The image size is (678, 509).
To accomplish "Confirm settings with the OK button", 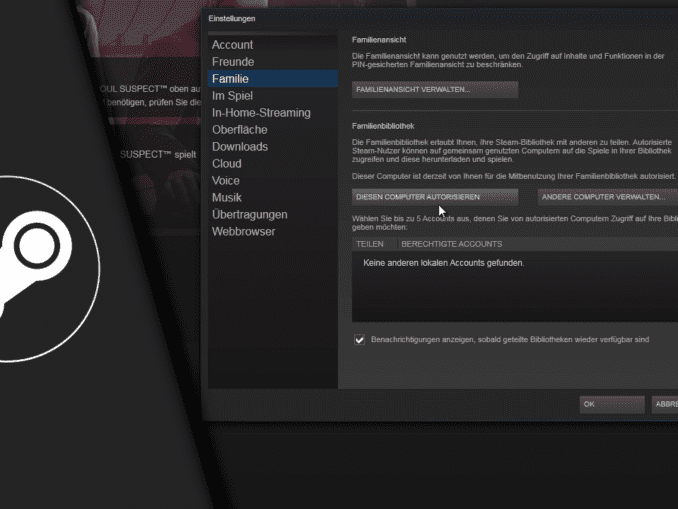I will [612, 404].
